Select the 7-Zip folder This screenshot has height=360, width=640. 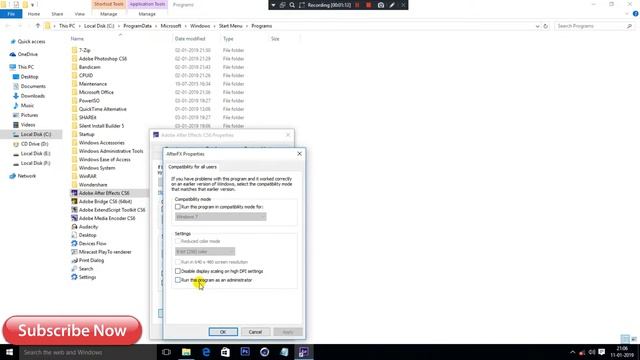(x=84, y=50)
